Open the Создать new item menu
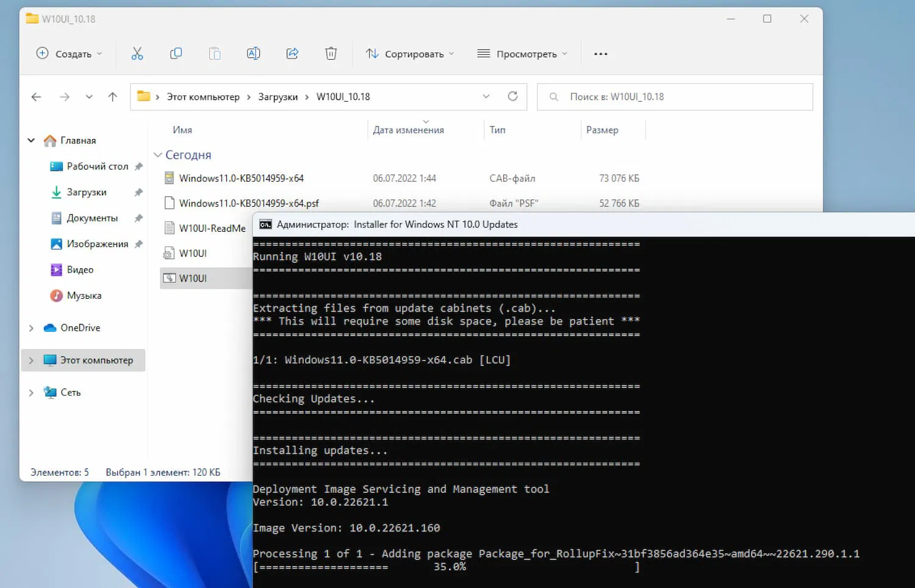This screenshot has height=588, width=915. point(69,54)
